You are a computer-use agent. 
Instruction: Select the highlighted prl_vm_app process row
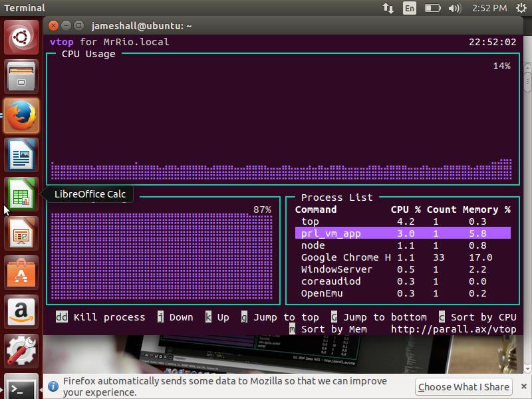[x=402, y=233]
